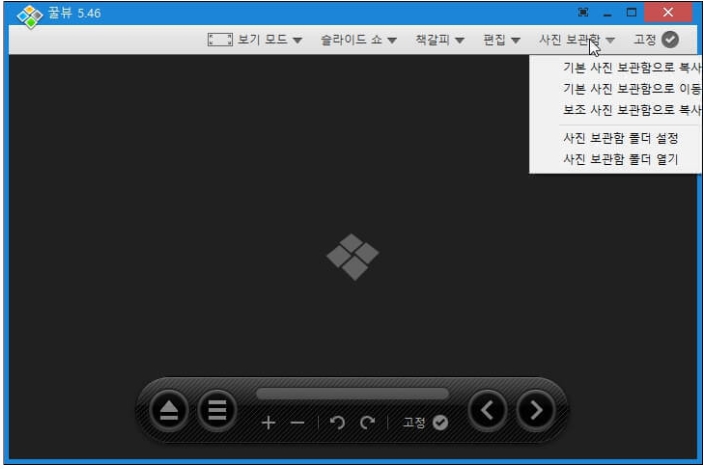Screen dimensions: 706x469
Task: Collapse the 사진 보관함 dropdown
Action: 577,40
